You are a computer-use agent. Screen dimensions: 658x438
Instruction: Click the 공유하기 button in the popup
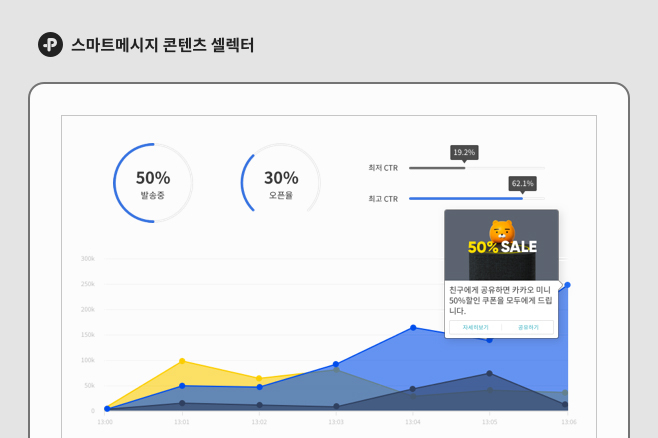click(x=528, y=327)
